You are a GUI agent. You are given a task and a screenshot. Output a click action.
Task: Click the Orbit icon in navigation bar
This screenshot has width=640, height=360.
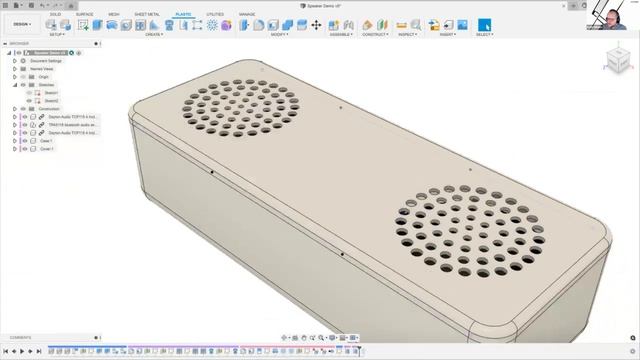(x=284, y=338)
